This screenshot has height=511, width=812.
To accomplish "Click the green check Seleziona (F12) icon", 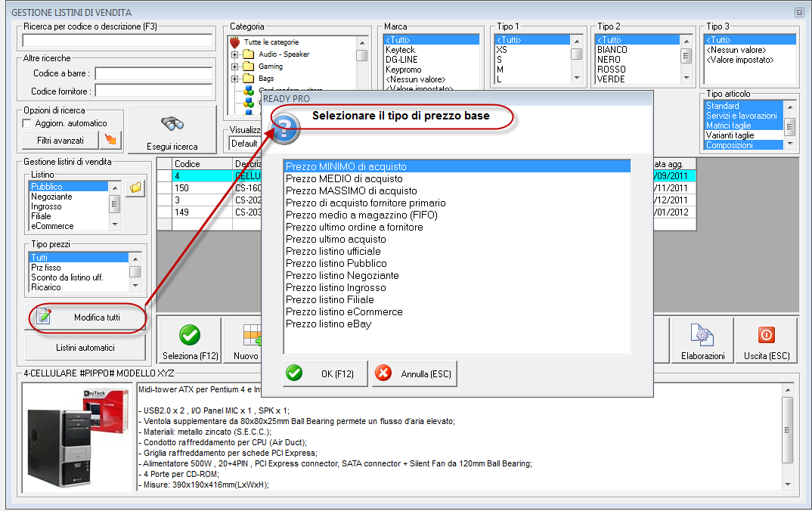I will (x=190, y=335).
